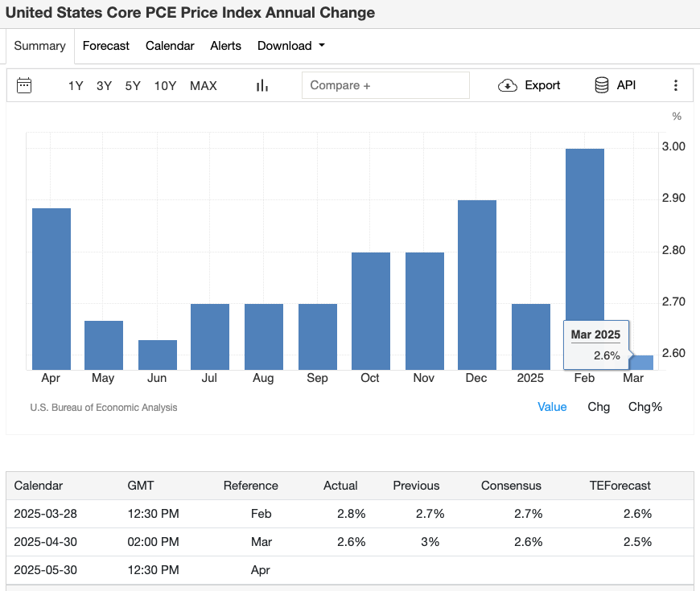
Task: Show MAX historical data range
Action: coord(203,85)
